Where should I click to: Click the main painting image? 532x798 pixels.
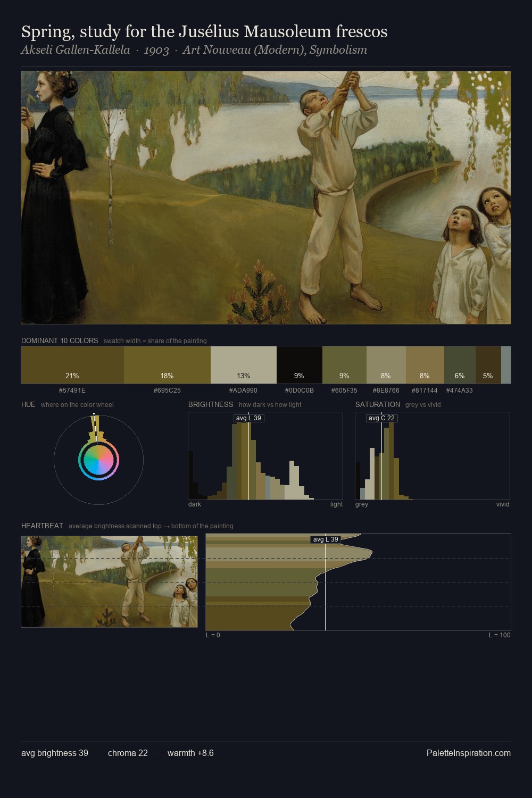pyautogui.click(x=266, y=197)
